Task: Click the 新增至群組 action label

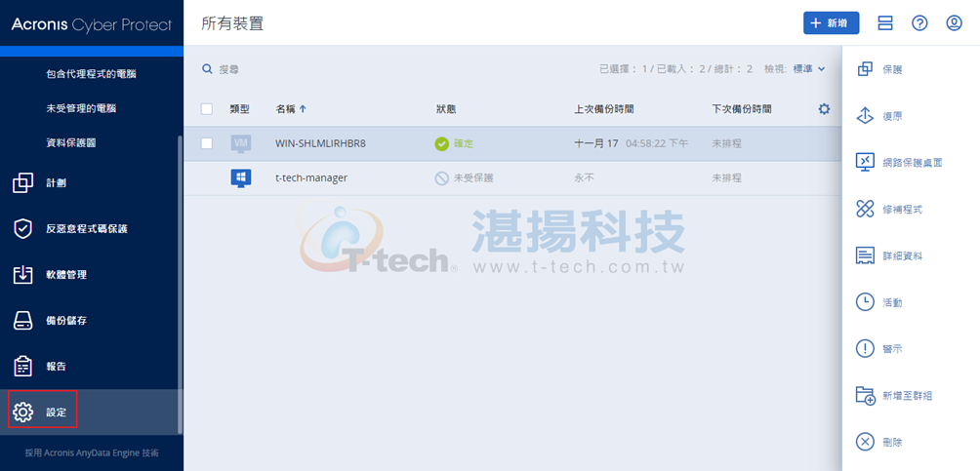Action: tap(908, 395)
